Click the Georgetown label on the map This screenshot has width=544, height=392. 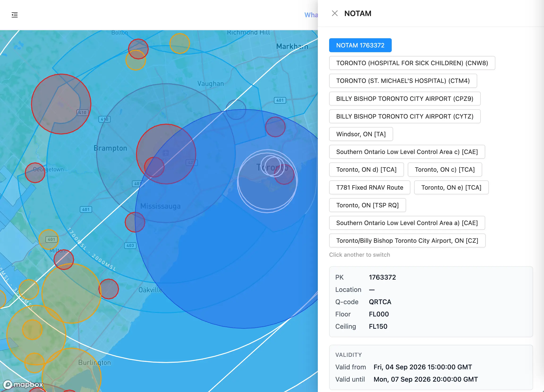48,169
